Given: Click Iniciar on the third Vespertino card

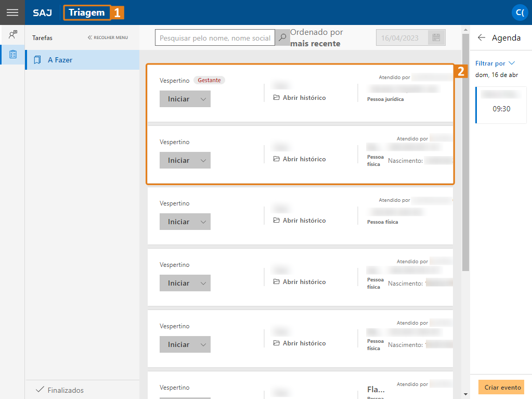Looking at the screenshot, I should [x=178, y=222].
